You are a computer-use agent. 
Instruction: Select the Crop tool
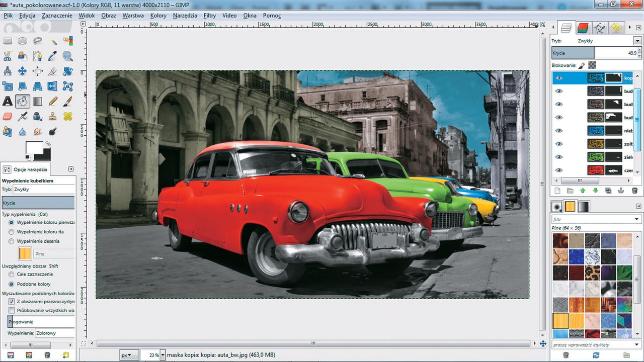click(x=53, y=71)
